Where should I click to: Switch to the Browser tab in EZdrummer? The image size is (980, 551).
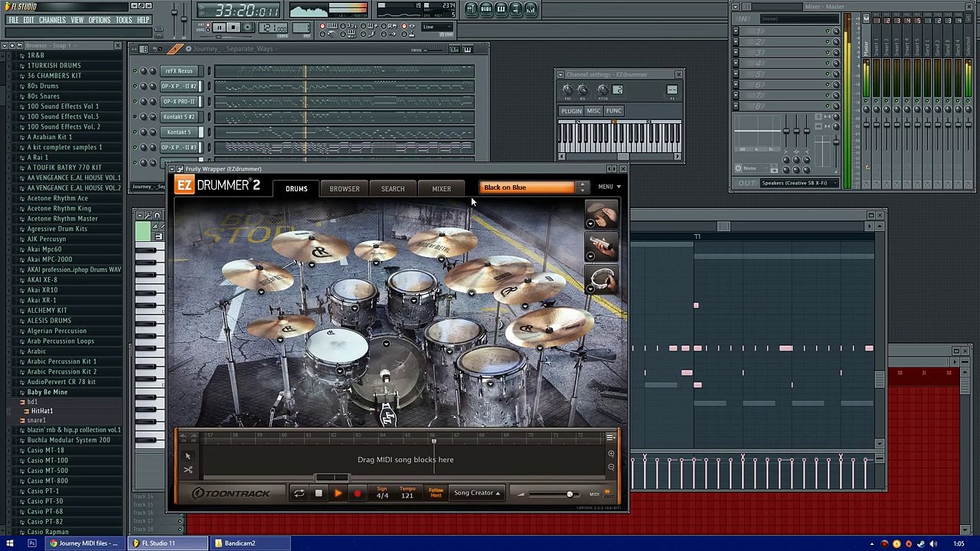[345, 188]
